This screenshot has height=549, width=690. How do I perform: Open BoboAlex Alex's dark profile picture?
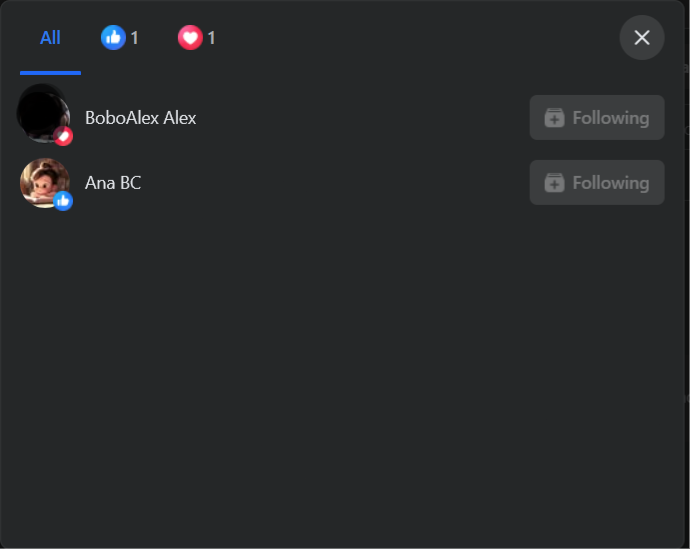point(43,114)
